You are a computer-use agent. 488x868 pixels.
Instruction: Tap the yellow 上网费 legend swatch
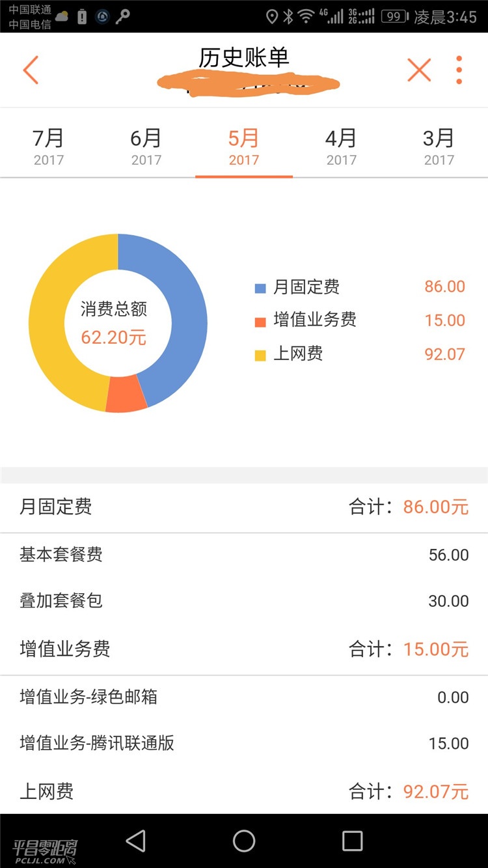[x=260, y=356]
